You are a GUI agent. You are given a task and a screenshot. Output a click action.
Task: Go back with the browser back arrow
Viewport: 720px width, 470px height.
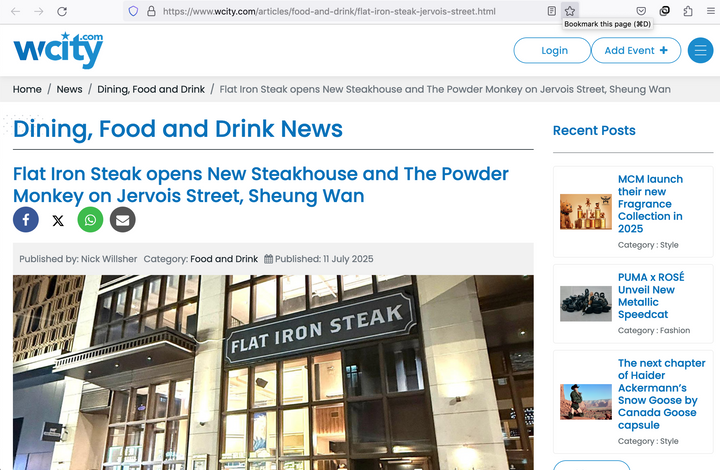[15, 11]
